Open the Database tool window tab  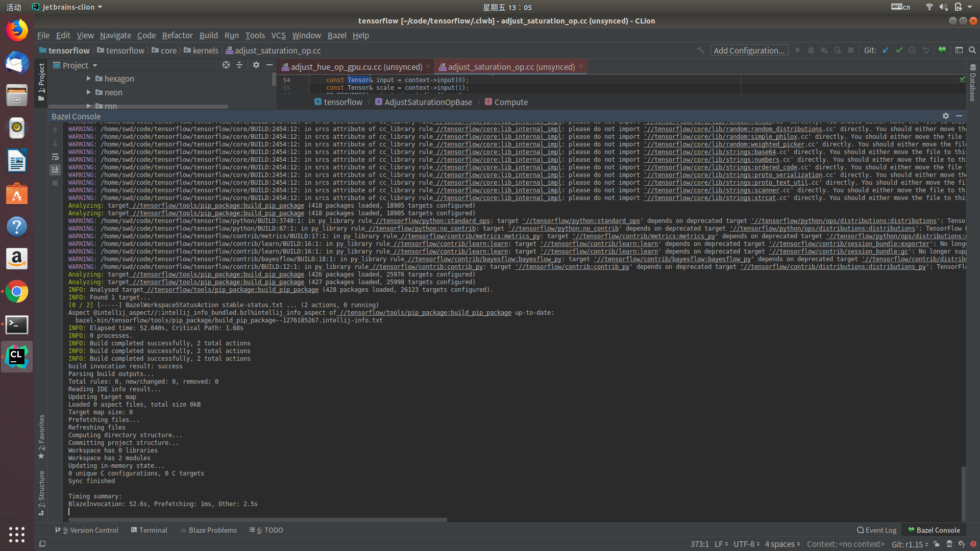point(973,83)
